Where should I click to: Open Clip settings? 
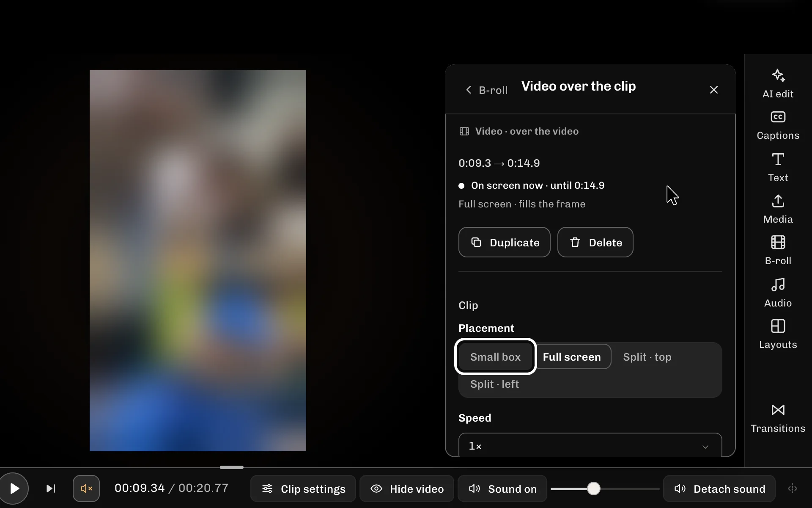[303, 489]
